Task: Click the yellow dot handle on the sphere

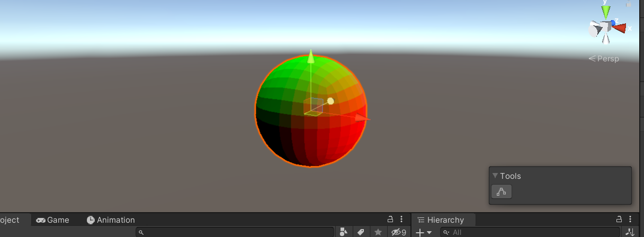Action: tap(330, 101)
